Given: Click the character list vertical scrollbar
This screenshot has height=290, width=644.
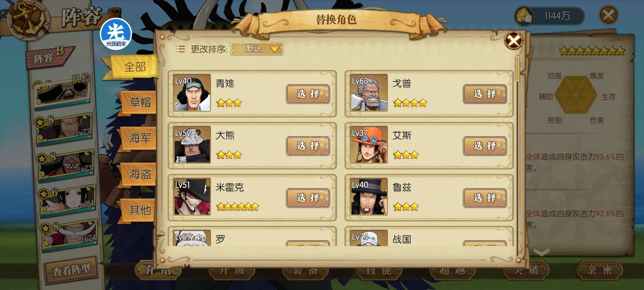Looking at the screenshot, I should tap(517, 155).
